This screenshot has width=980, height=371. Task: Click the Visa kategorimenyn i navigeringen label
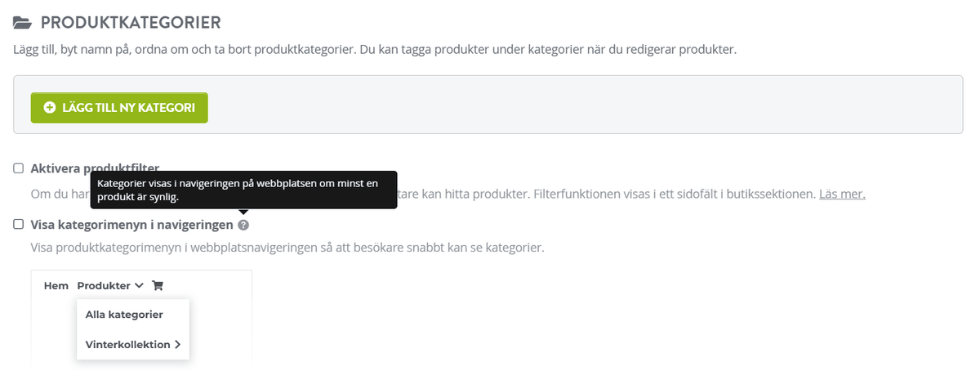coord(131,224)
